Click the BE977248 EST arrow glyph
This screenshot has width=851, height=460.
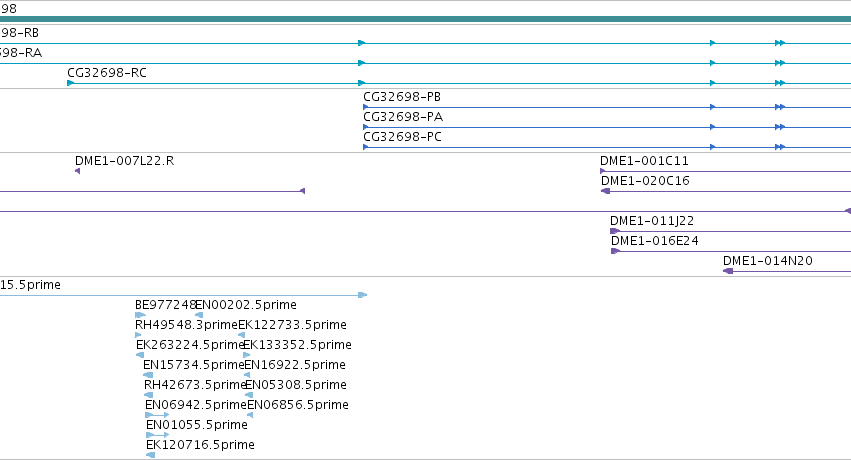pyautogui.click(x=141, y=315)
